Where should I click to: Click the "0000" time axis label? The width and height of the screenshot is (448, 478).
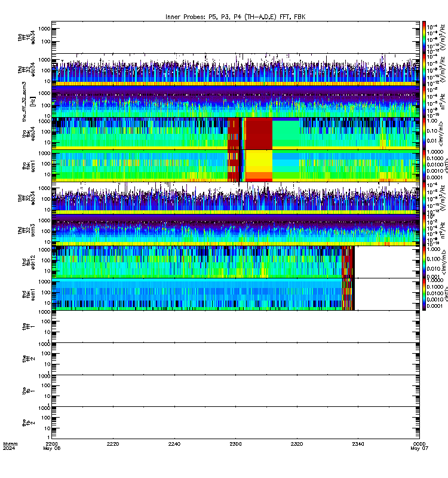[419, 444]
